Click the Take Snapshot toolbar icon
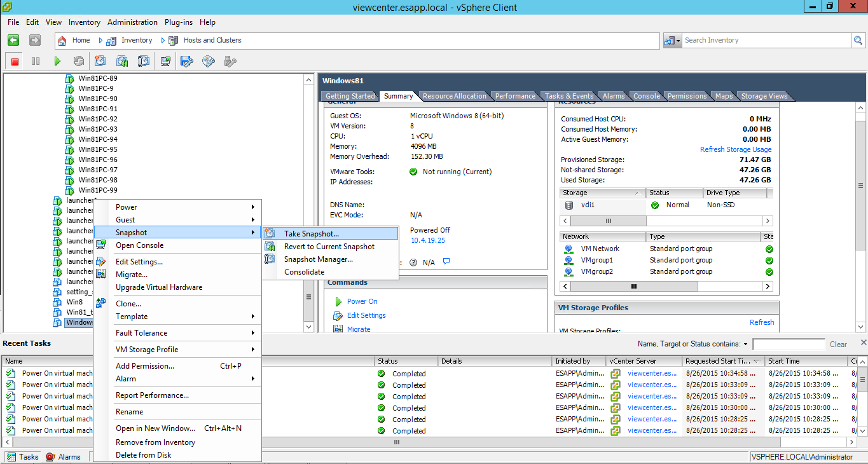The height and width of the screenshot is (464, 868). (x=100, y=62)
